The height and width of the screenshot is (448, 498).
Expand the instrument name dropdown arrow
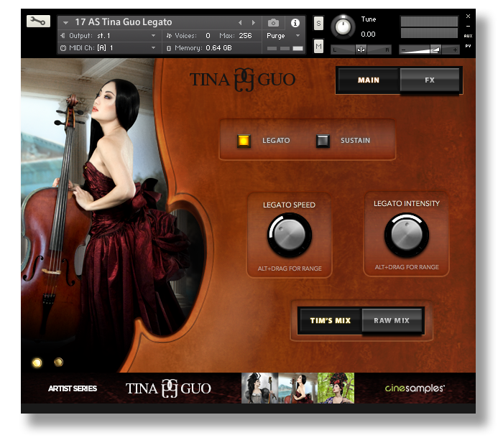pos(65,23)
